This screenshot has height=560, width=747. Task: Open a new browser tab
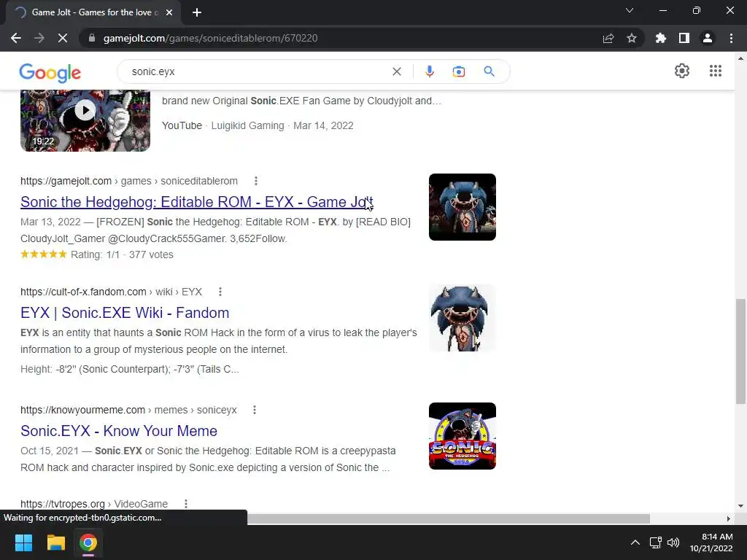point(197,12)
